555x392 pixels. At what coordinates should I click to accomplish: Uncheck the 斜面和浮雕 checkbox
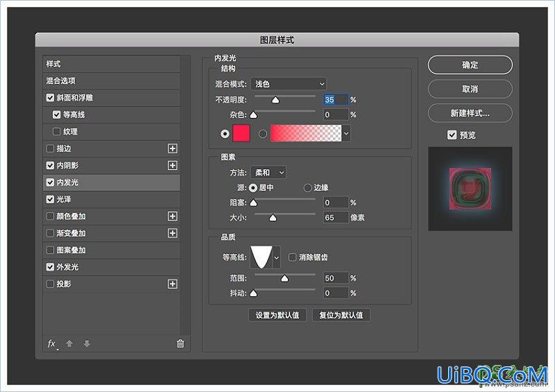click(50, 98)
